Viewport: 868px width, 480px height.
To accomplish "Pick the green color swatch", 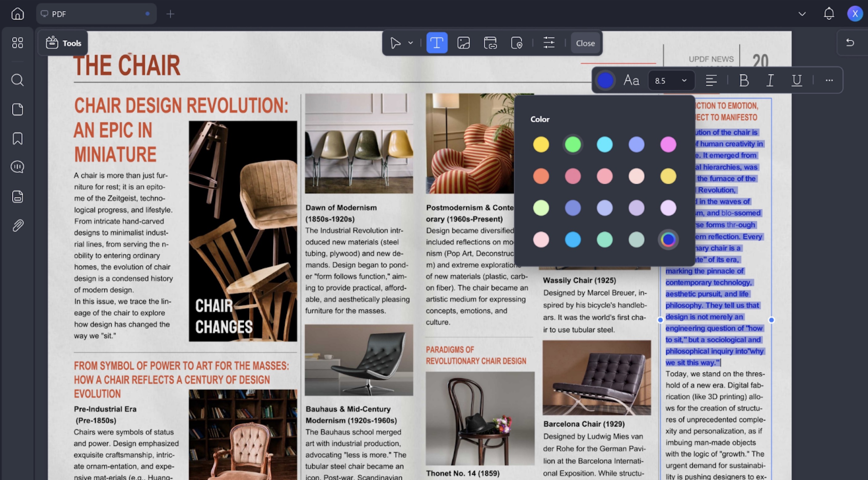I will 572,145.
